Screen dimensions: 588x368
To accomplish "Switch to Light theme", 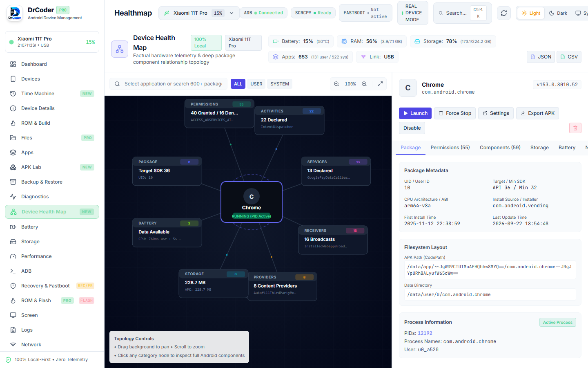I will pos(531,13).
